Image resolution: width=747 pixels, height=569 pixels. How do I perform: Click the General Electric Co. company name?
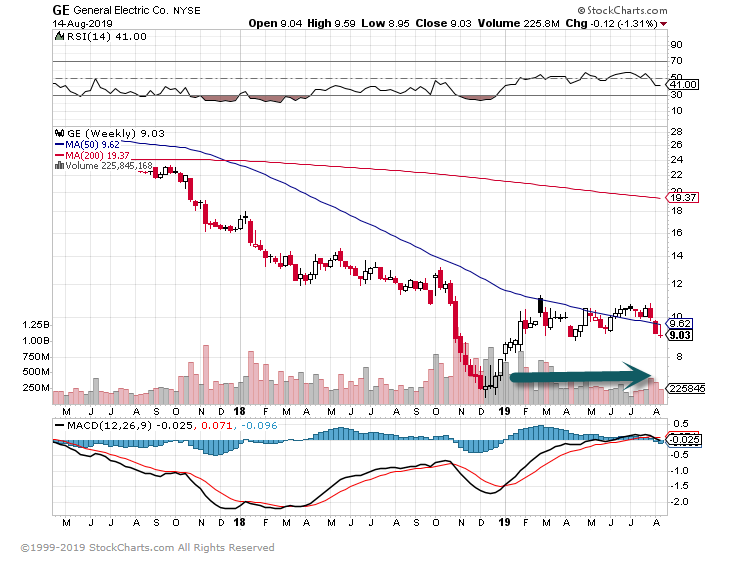point(121,10)
